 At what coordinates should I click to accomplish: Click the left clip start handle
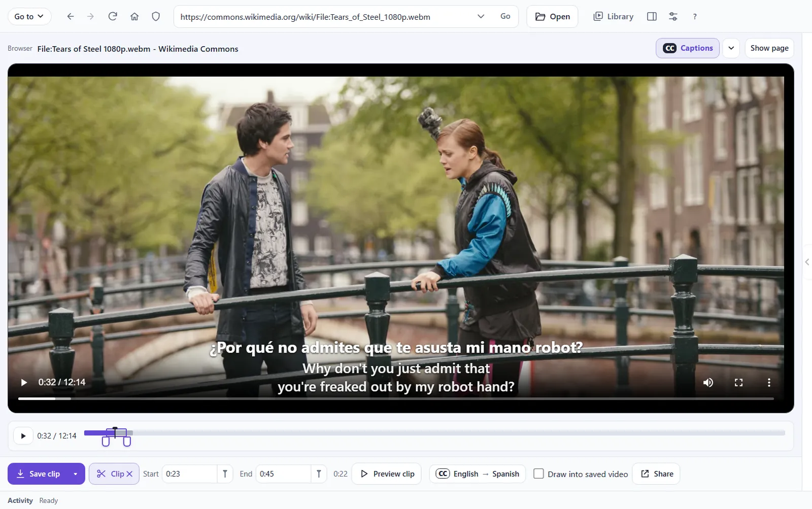[106, 442]
